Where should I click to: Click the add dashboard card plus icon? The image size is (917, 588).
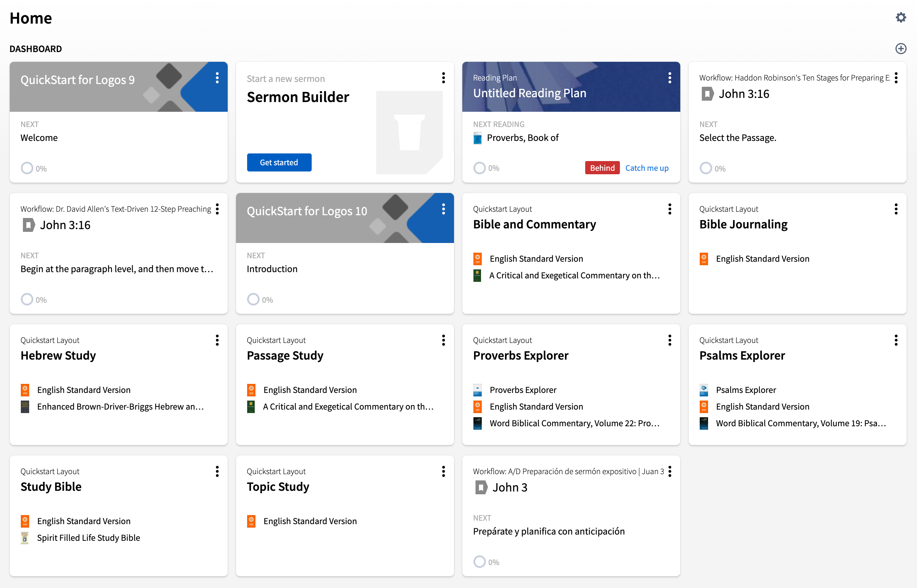901,49
